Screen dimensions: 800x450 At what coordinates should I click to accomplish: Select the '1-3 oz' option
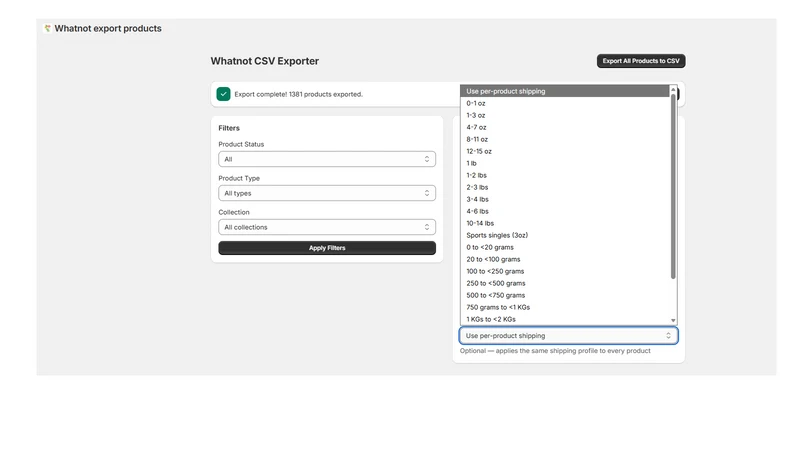point(565,115)
